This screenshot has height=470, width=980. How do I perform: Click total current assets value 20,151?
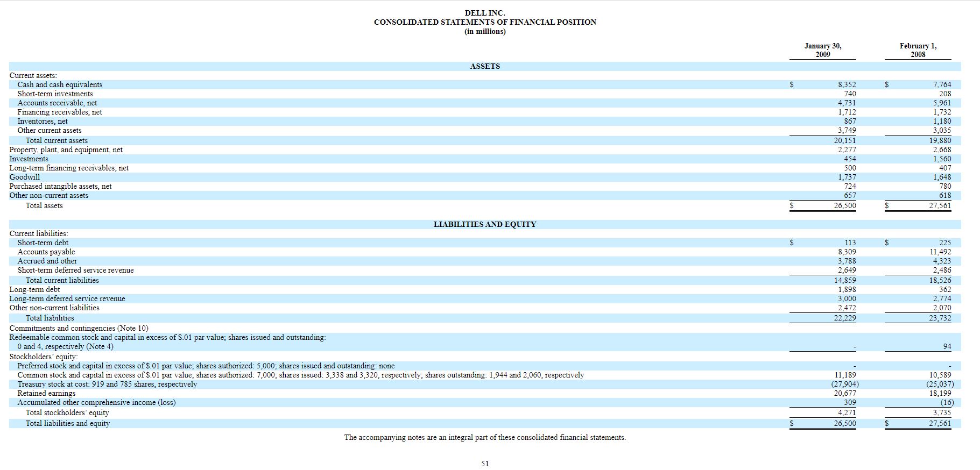point(845,140)
